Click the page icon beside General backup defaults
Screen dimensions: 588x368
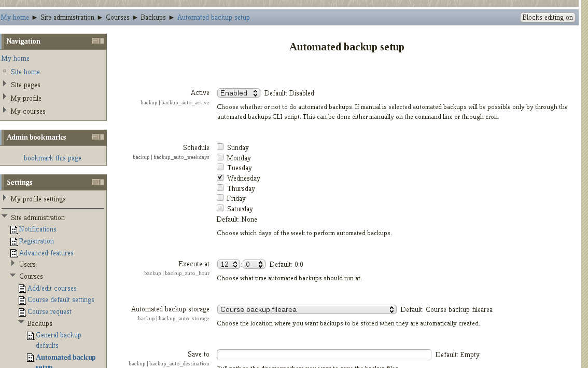coord(31,336)
